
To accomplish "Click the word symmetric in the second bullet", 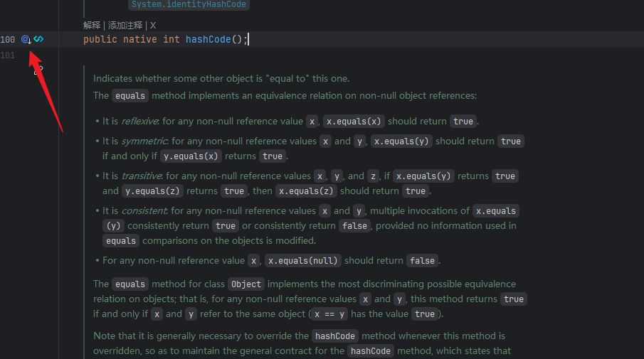I will pos(144,141).
